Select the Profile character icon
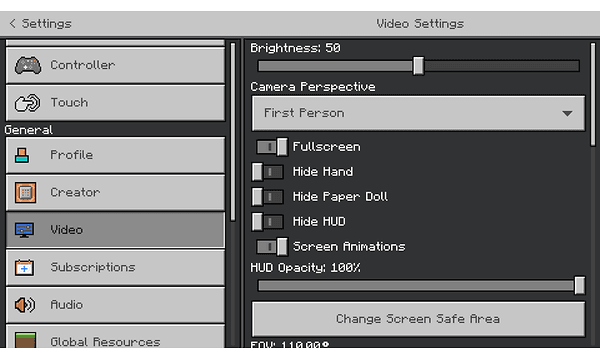The height and width of the screenshot is (360, 600). 22,155
